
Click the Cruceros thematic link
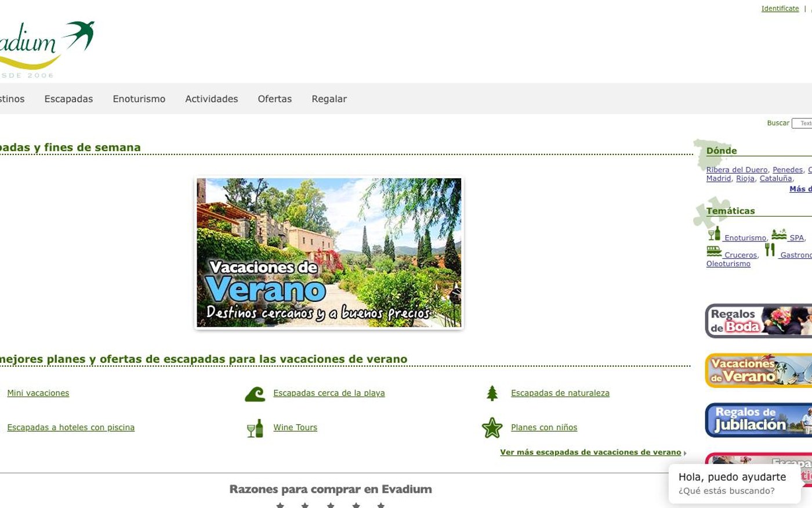tap(741, 255)
